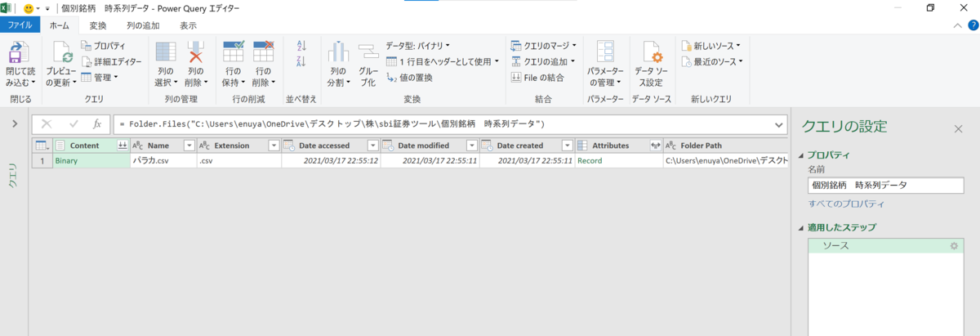Click File の結合 (Combine Files)
Viewport: 980px width, 336px height.
pos(537,78)
